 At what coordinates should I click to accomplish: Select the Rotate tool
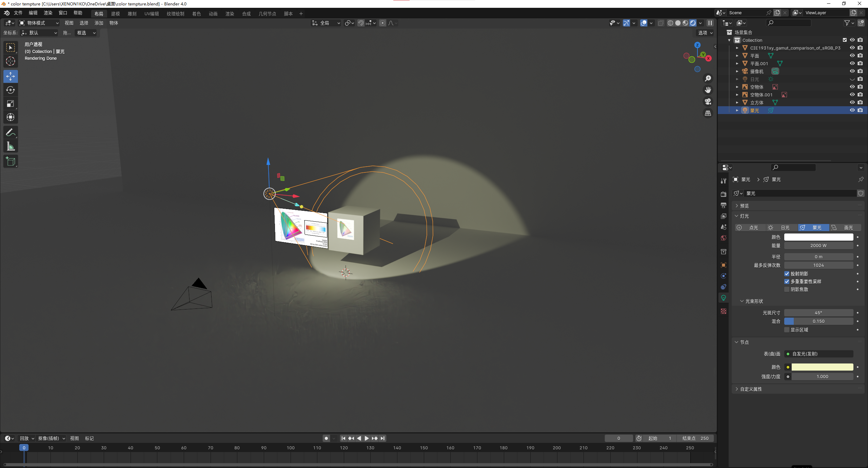11,90
